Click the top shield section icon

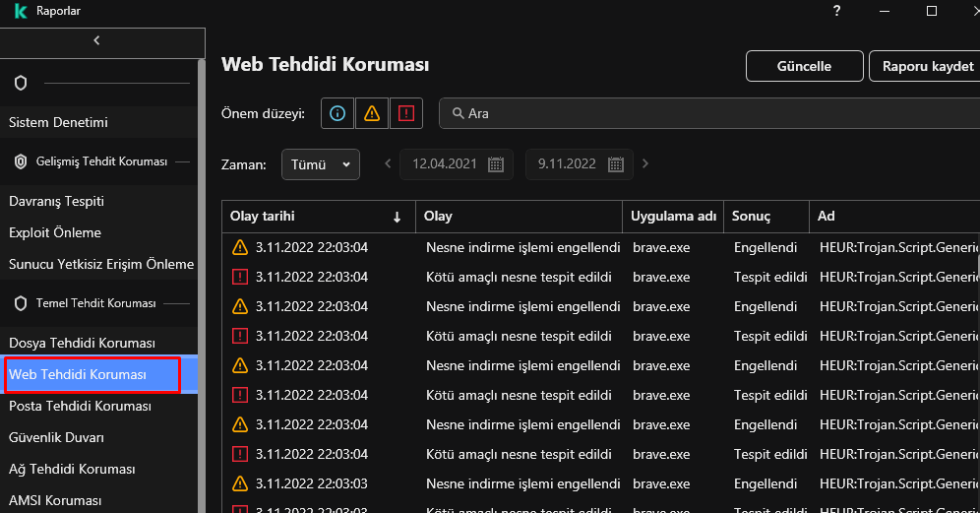click(21, 84)
